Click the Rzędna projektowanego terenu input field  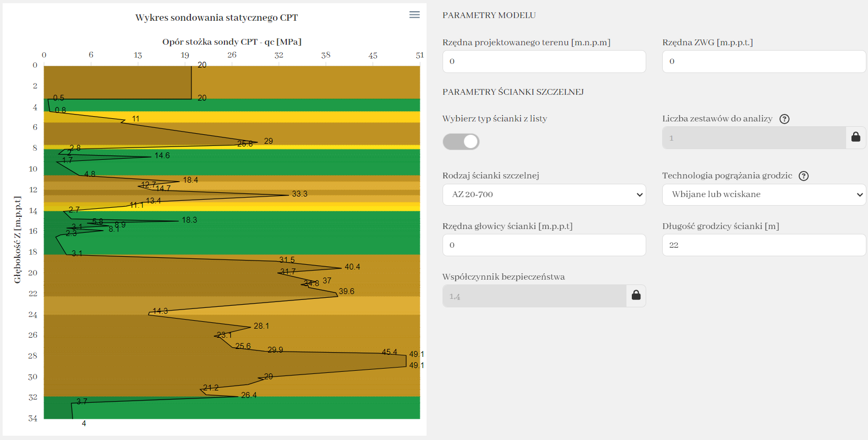coord(544,61)
